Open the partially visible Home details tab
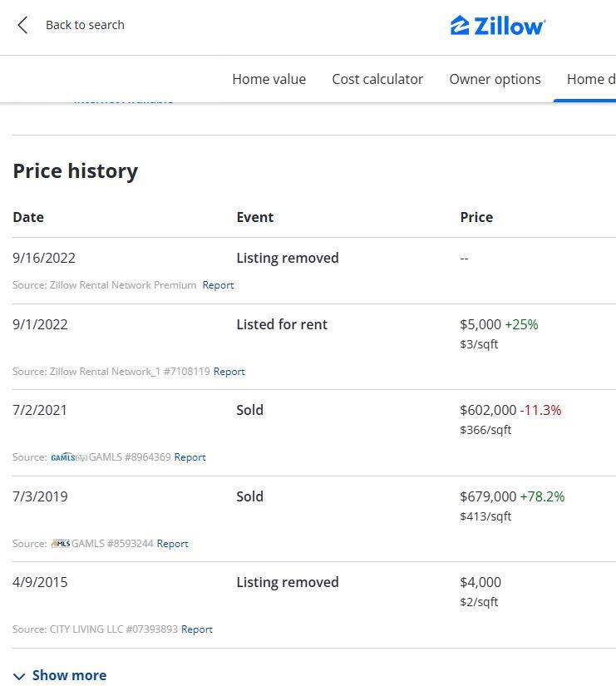 590,79
